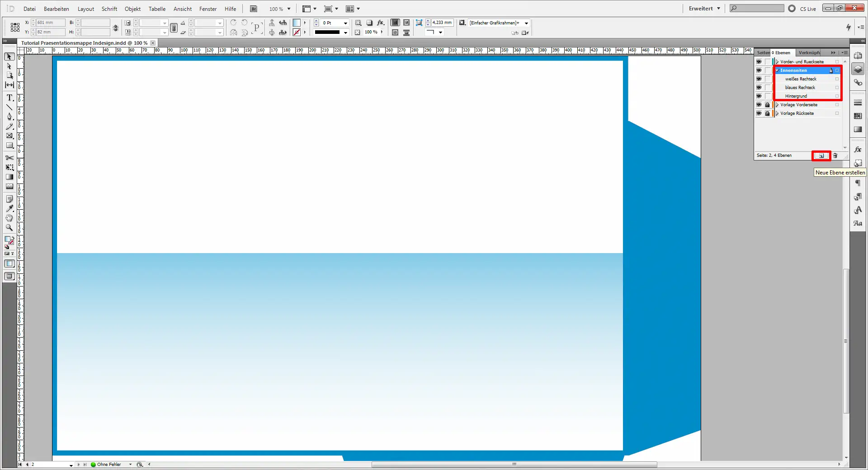Open the Effects panel via fx icon
The image size is (868, 470).
(858, 149)
